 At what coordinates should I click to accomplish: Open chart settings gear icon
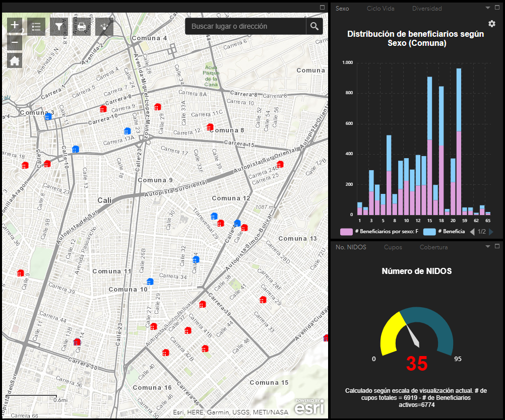click(x=492, y=24)
